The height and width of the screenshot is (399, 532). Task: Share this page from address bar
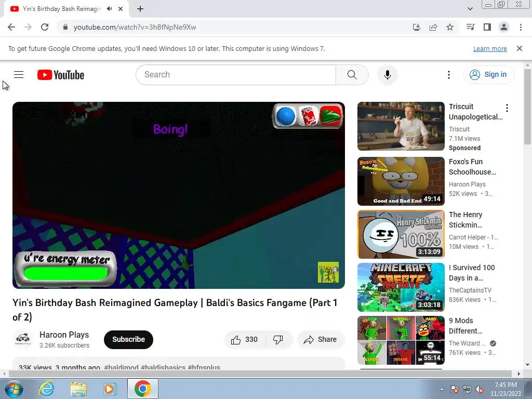[433, 27]
